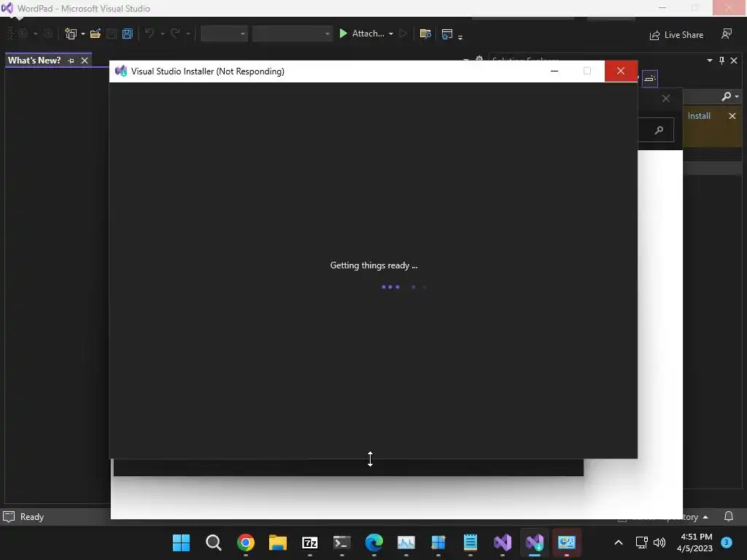Switch to Visual Studio taskbar icon
The image size is (747, 560).
(x=502, y=542)
